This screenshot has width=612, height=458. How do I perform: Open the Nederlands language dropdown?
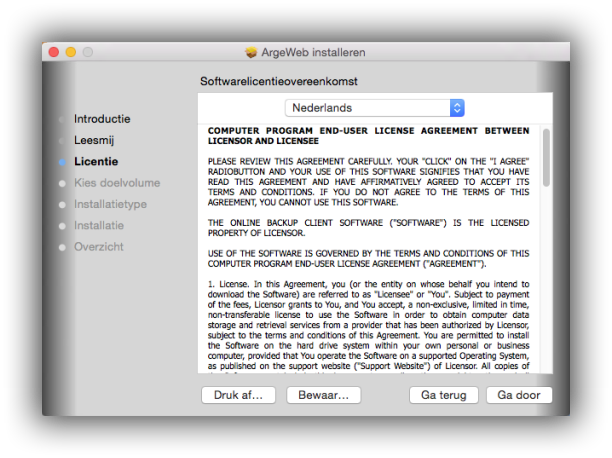(x=375, y=108)
